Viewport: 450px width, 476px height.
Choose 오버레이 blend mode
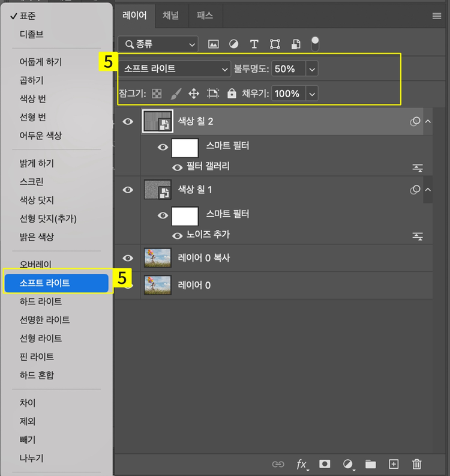[35, 264]
